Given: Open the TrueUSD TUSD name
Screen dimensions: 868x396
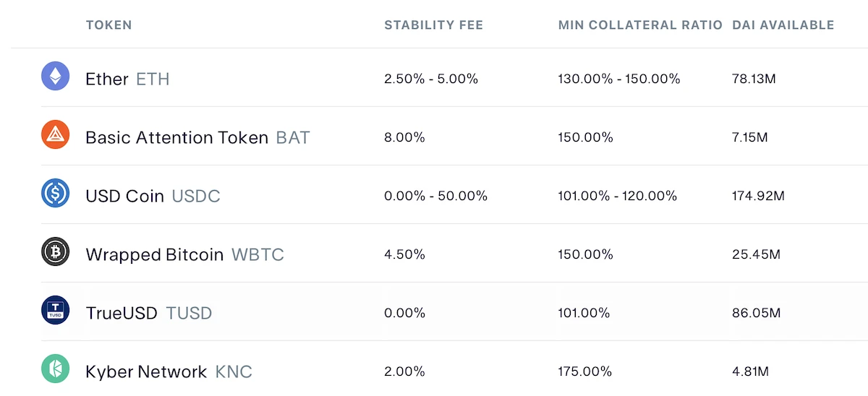Looking at the screenshot, I should [148, 313].
